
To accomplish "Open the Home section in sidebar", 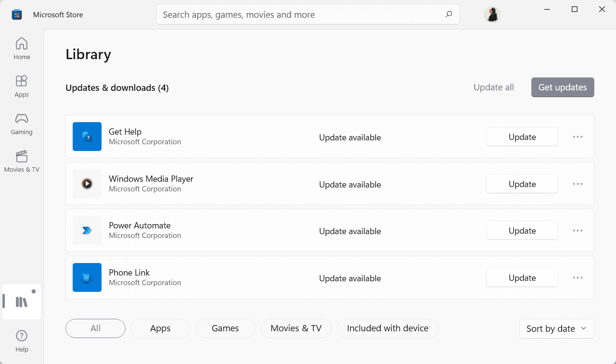I will click(22, 49).
